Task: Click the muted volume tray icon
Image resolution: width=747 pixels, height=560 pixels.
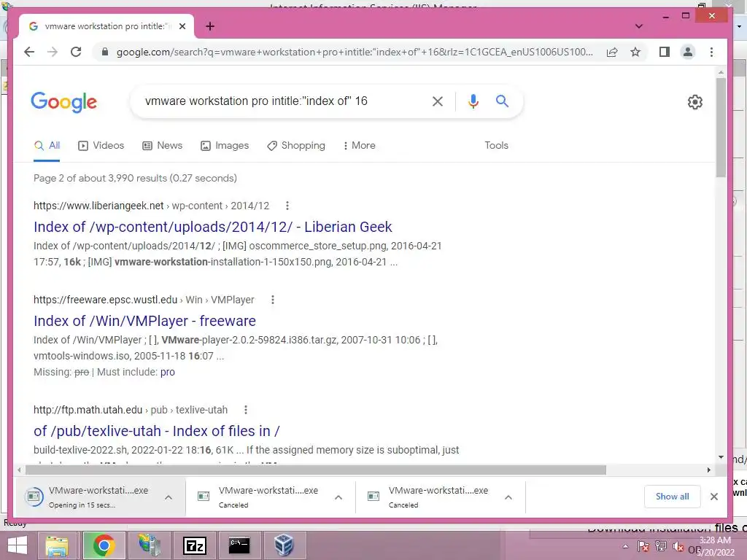Action: [678, 547]
